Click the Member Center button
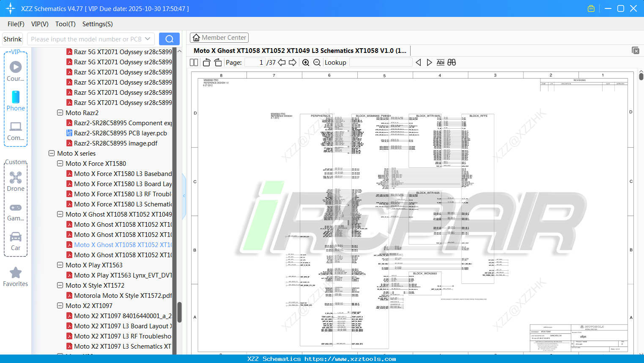644x363 pixels. (219, 37)
